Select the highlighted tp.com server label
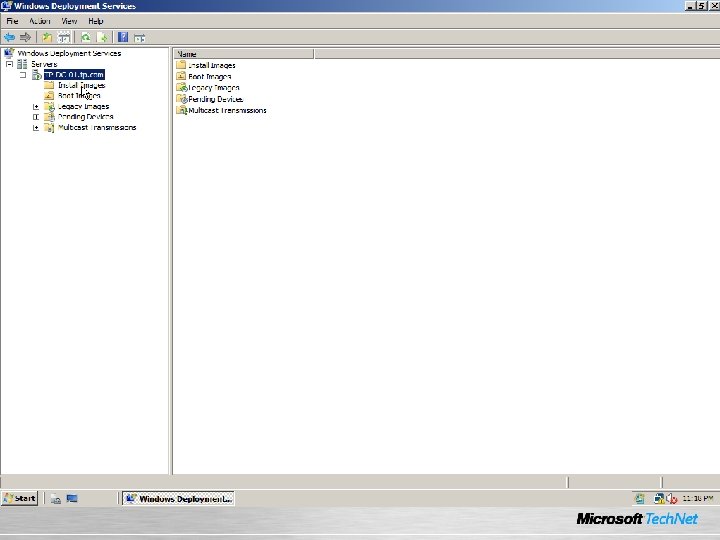 pyautogui.click(x=74, y=75)
